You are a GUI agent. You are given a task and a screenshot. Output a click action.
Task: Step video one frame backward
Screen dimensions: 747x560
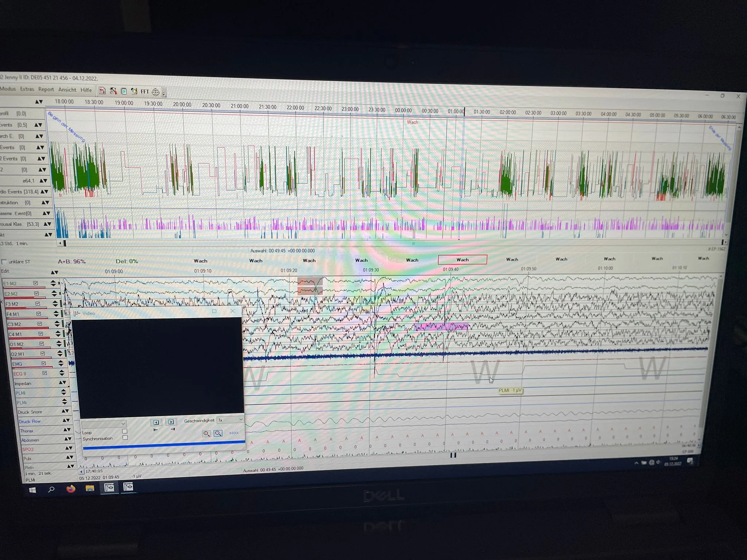156,422
